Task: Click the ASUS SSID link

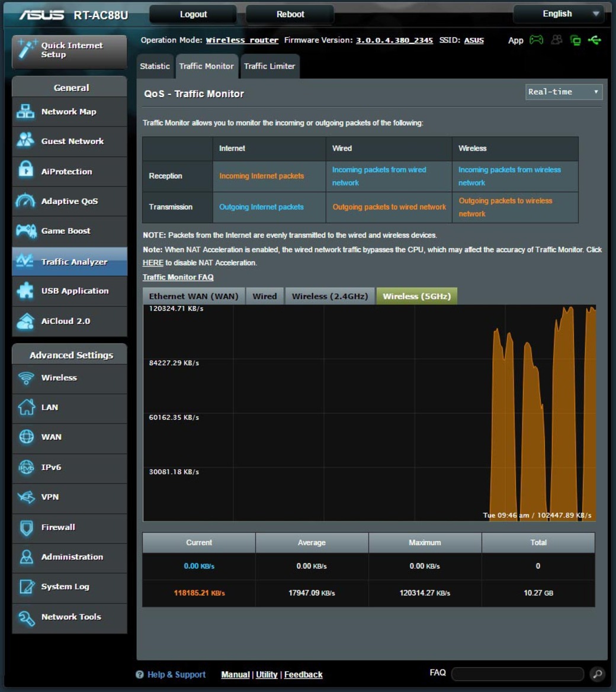Action: tap(474, 40)
